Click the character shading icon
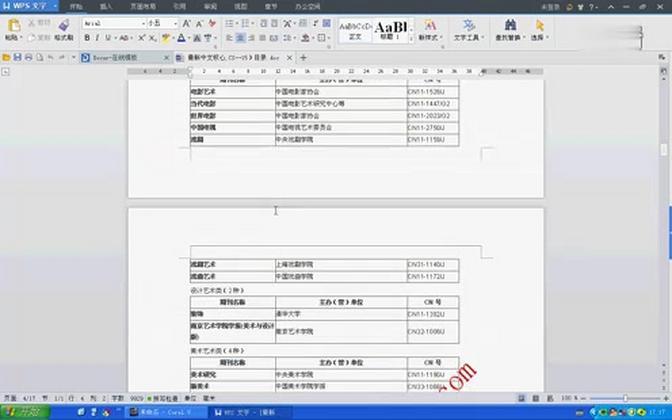This screenshot has width=672, height=420. click(x=197, y=38)
